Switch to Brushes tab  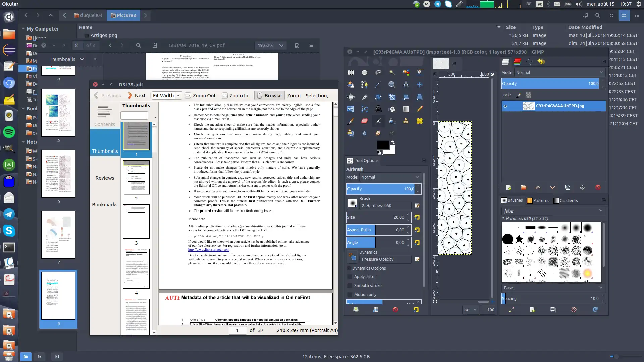click(x=512, y=200)
